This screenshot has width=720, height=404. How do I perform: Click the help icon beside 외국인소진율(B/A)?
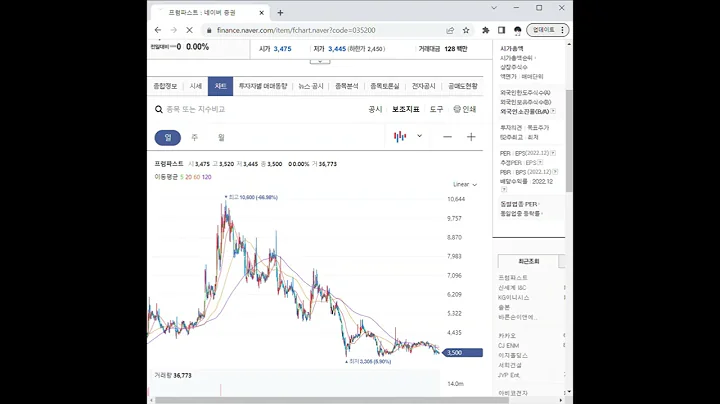pos(553,111)
